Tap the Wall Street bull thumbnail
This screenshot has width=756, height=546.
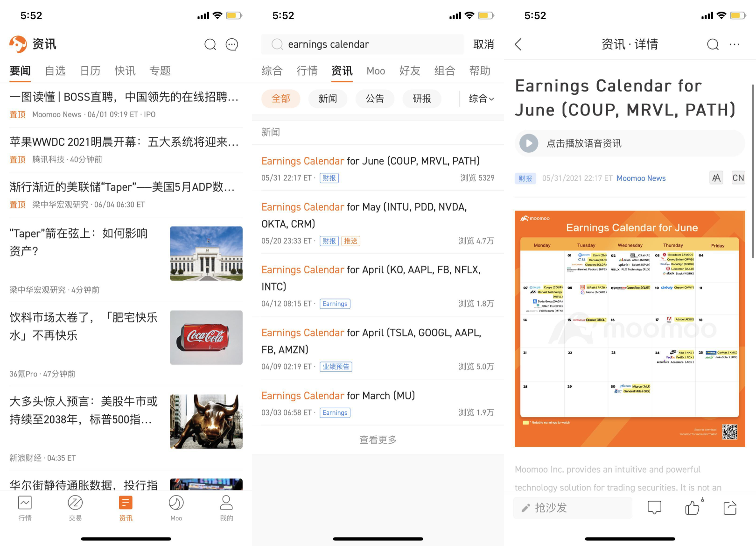[206, 422]
